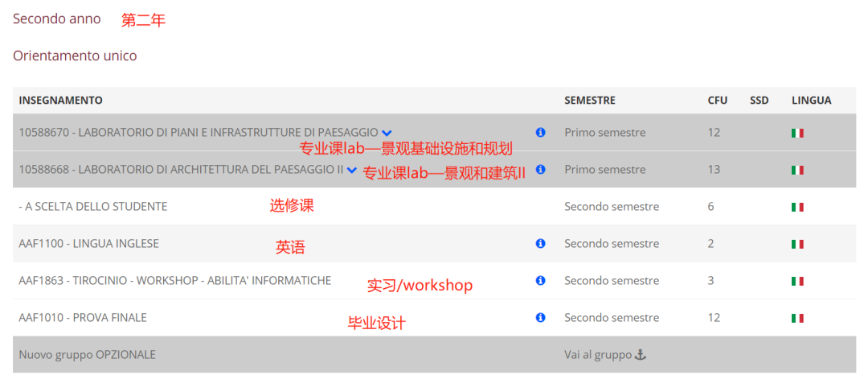Click CFU value 2
Viewport: 868px width, 375px height.
click(710, 244)
